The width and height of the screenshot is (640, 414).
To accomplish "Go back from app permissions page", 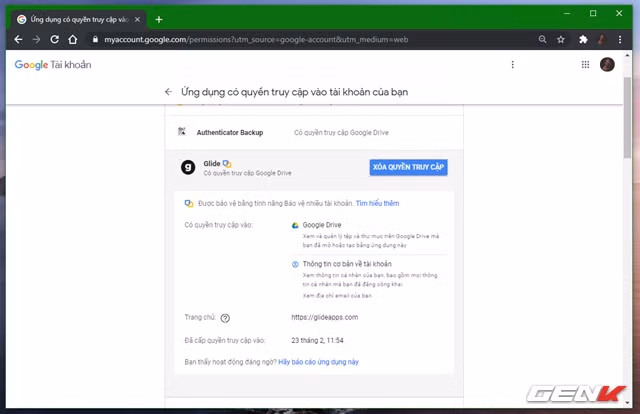I will pyautogui.click(x=169, y=92).
